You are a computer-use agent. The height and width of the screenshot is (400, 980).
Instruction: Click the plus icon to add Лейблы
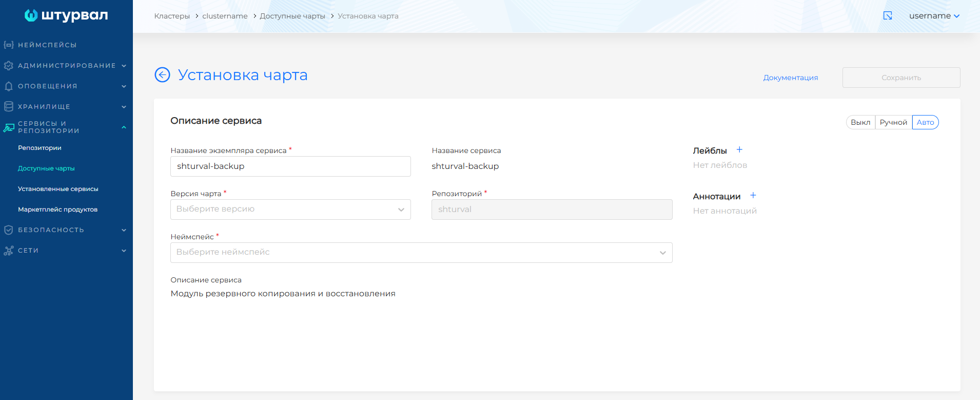(739, 150)
